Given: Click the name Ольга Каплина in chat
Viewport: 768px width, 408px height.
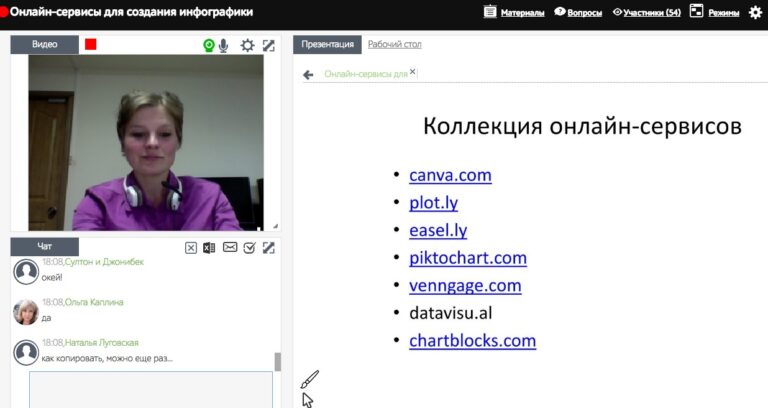Looking at the screenshot, I should pos(94,302).
